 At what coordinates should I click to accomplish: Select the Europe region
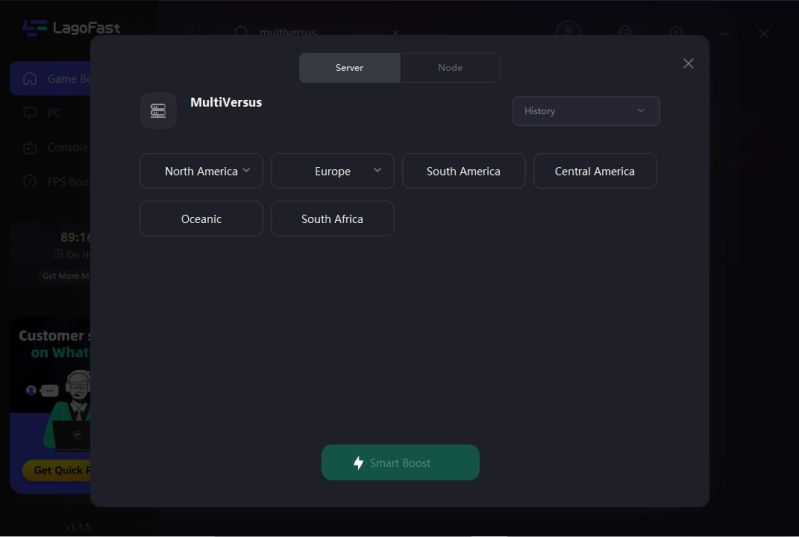pos(332,171)
